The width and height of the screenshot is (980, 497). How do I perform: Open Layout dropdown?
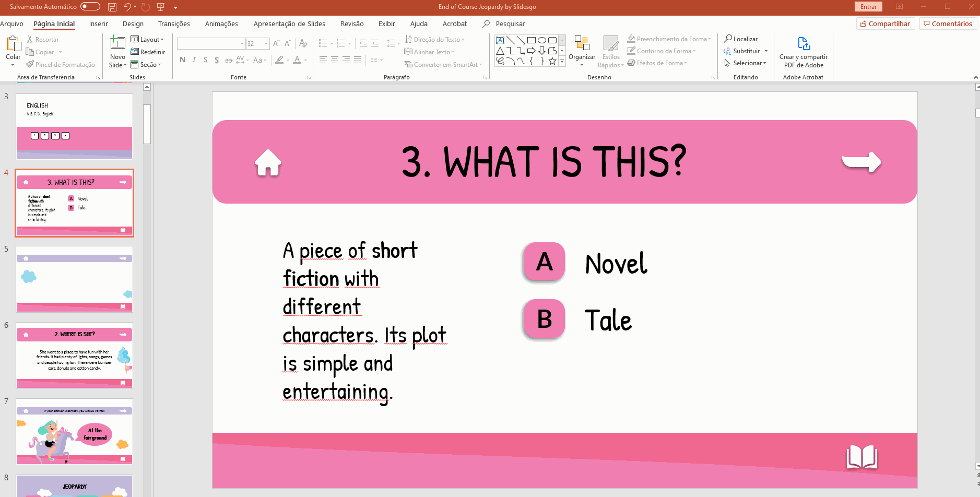point(147,40)
